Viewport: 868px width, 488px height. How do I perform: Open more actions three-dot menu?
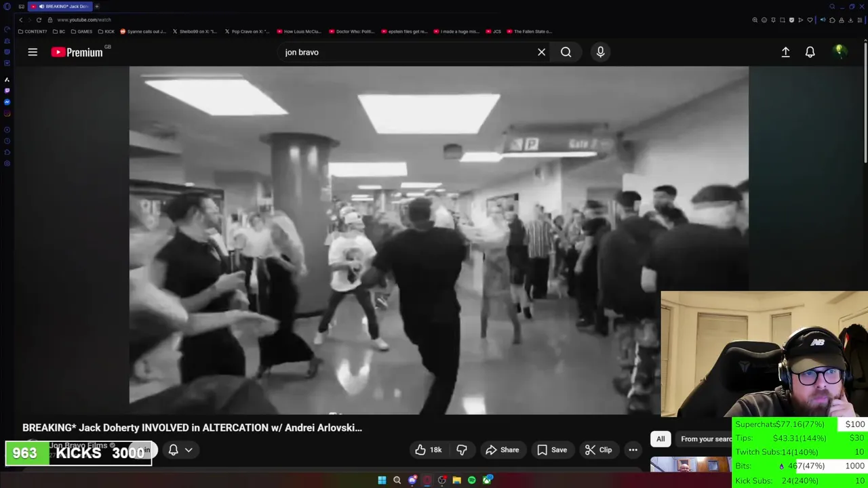point(633,449)
